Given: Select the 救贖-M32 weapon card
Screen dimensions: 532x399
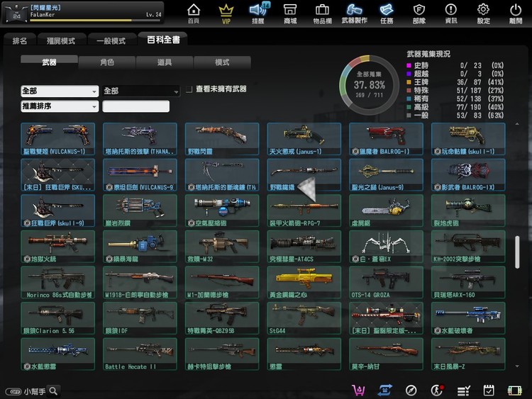Looking at the screenshot, I should point(222,247).
